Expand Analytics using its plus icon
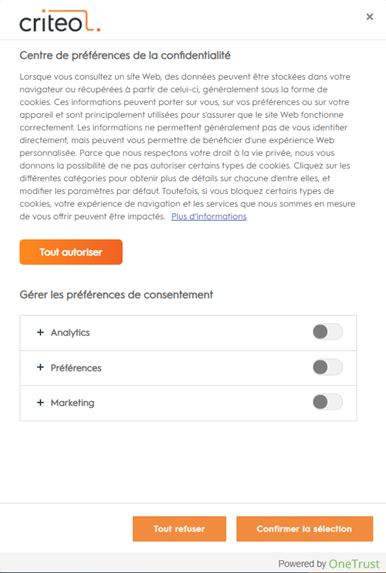The image size is (386, 573). click(x=40, y=332)
